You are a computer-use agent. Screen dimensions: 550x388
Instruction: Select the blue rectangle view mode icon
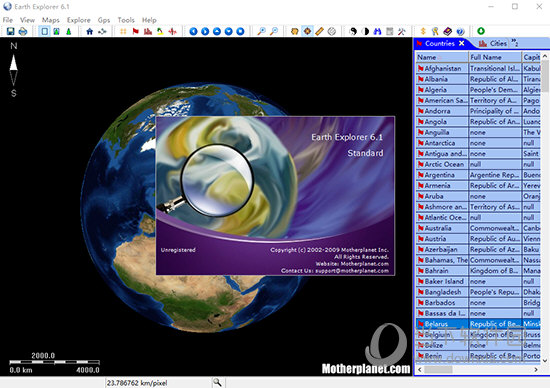[x=45, y=32]
